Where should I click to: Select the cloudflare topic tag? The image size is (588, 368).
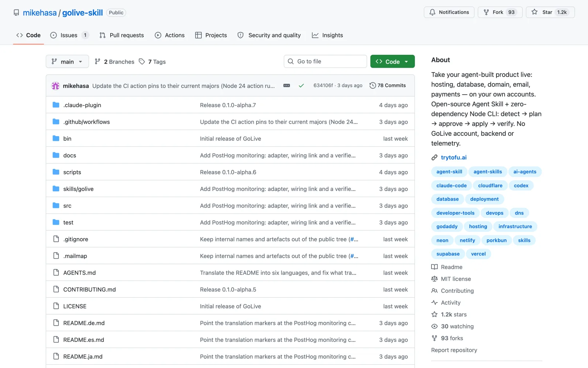490,185
